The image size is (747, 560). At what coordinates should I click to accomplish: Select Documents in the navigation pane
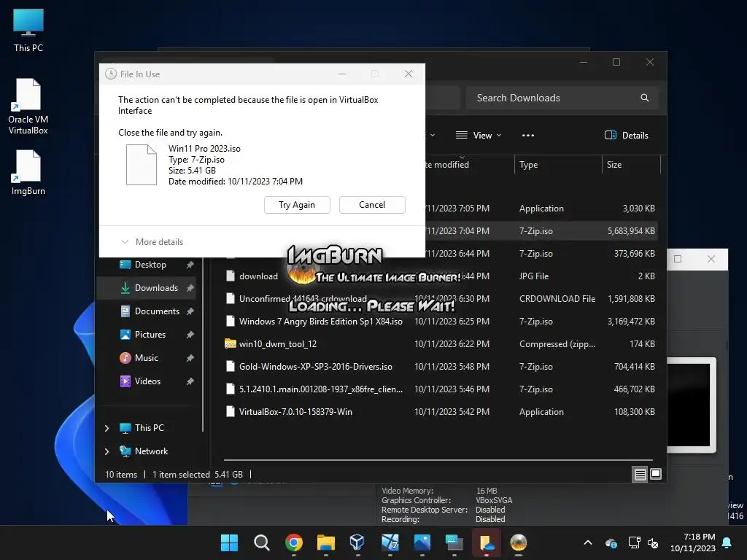157,311
